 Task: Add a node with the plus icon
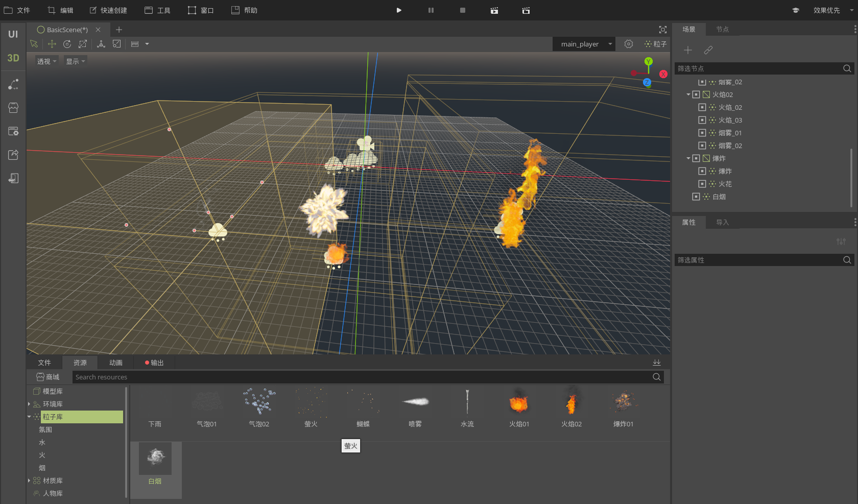[x=688, y=50]
